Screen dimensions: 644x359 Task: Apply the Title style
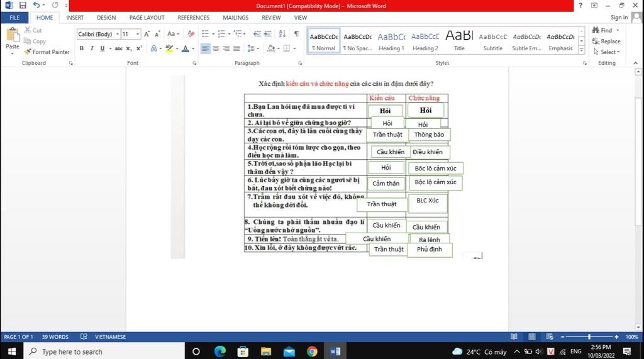tap(459, 41)
